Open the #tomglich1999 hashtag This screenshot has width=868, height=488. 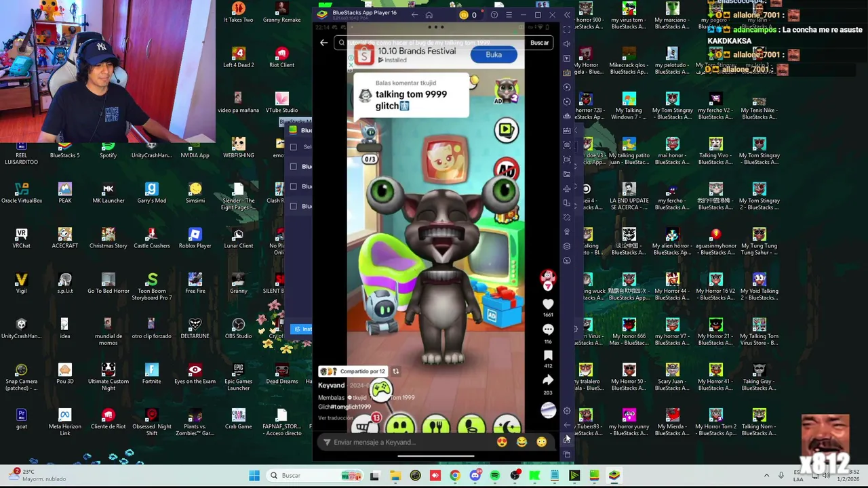coord(351,407)
